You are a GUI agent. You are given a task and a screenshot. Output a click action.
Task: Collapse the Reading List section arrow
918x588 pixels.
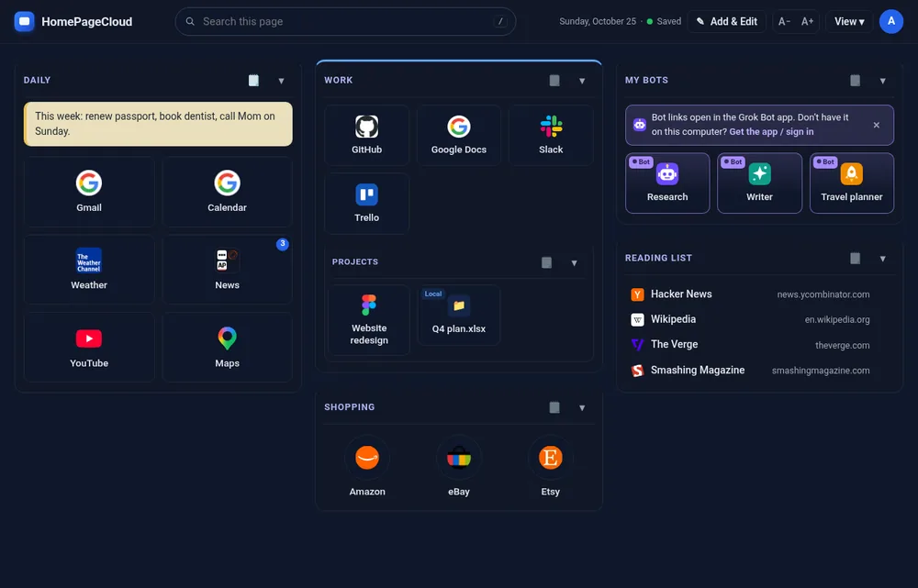click(x=883, y=259)
